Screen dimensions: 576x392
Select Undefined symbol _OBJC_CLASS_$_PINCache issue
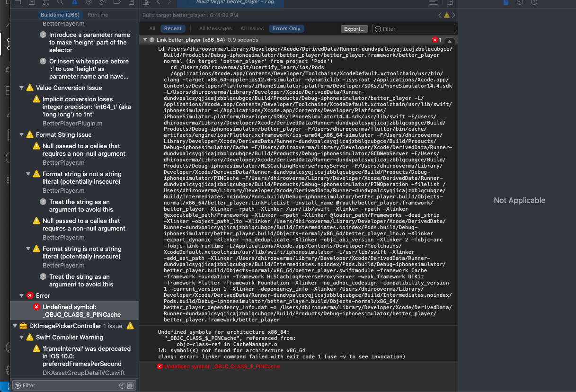75,311
